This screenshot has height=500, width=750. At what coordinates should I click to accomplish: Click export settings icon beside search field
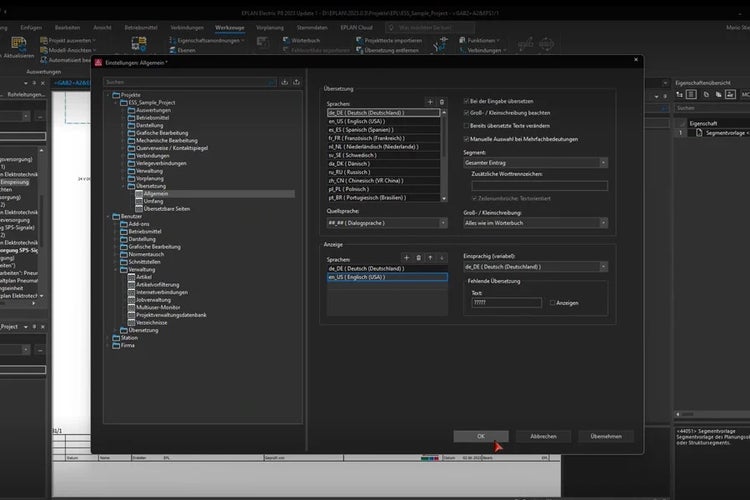298,82
